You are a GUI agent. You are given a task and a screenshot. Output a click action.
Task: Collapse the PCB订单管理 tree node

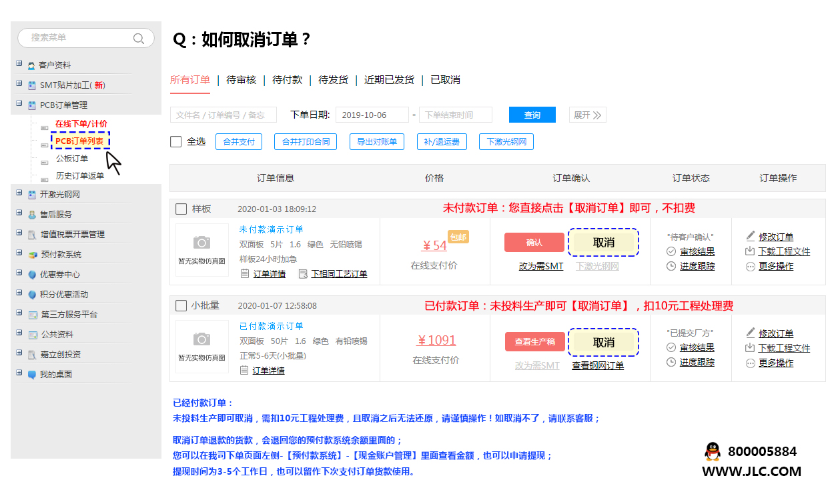pos(18,105)
